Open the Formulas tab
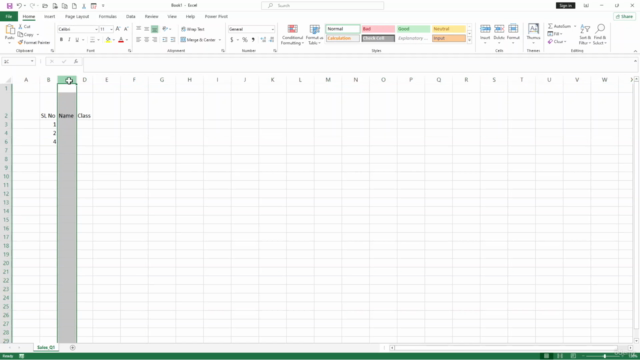Screen dimensions: 640x360 pyautogui.click(x=108, y=16)
